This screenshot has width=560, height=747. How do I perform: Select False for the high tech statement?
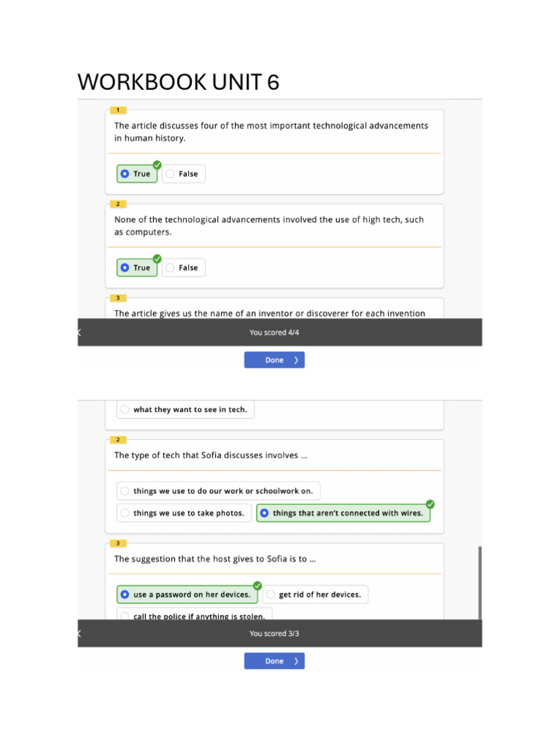pos(183,268)
